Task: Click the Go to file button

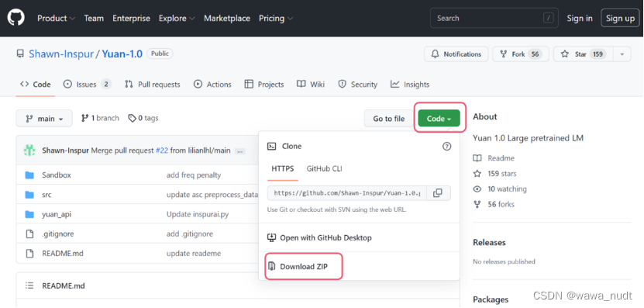Action: coord(388,119)
